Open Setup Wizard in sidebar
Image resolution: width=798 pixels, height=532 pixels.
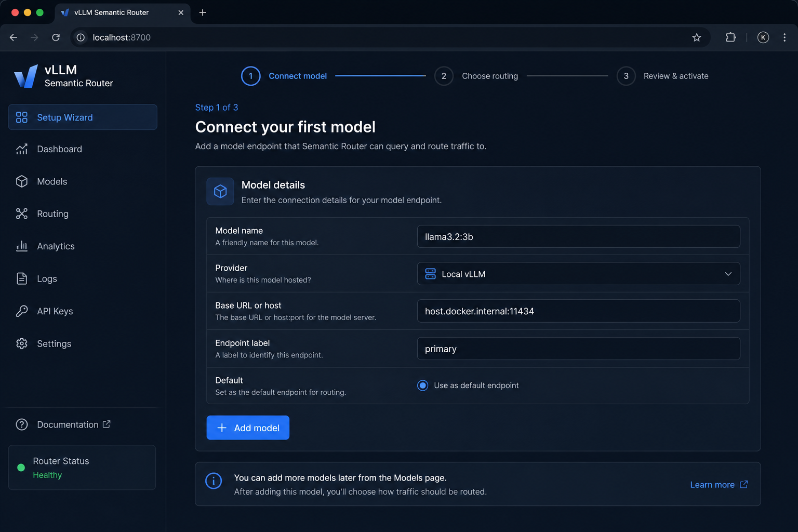83,117
